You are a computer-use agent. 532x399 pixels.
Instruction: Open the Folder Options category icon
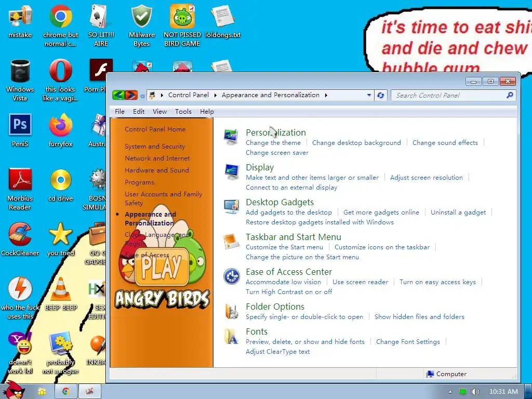(231, 311)
